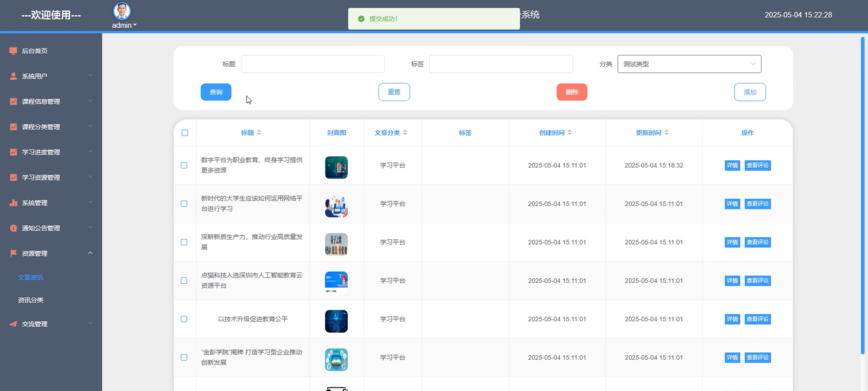
Task: Open 查看评论 for 点猫科技入选 row
Action: pos(757,280)
